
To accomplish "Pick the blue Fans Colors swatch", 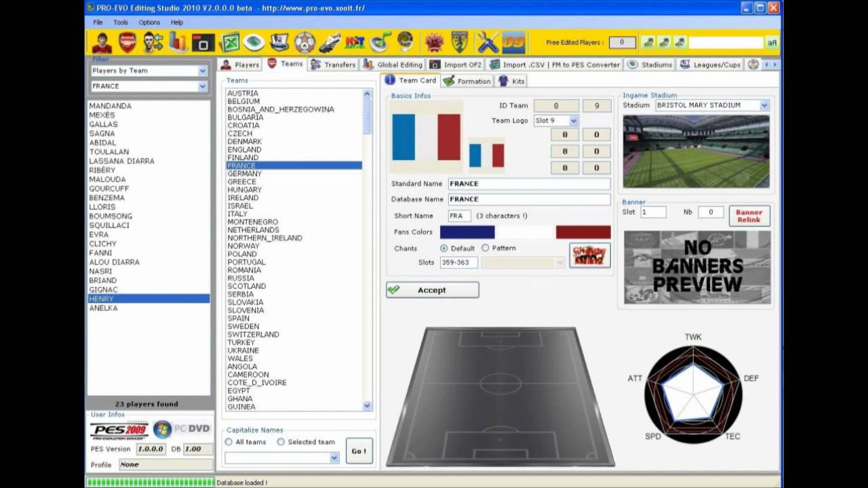I will click(467, 232).
